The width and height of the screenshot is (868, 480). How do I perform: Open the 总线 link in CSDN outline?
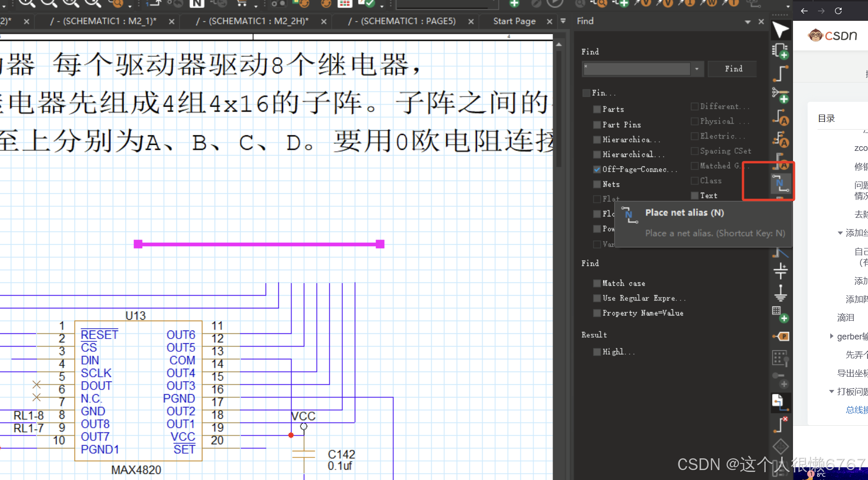(x=857, y=410)
